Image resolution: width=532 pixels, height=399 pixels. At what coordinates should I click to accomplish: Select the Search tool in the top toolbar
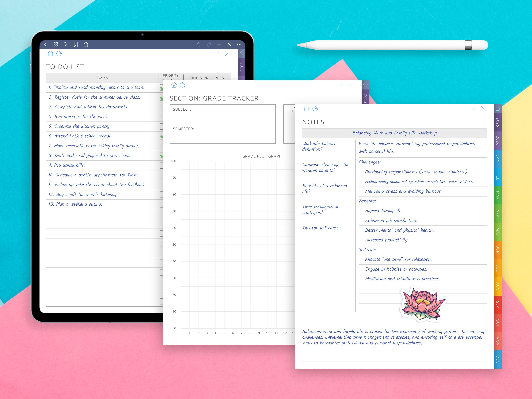pos(66,44)
